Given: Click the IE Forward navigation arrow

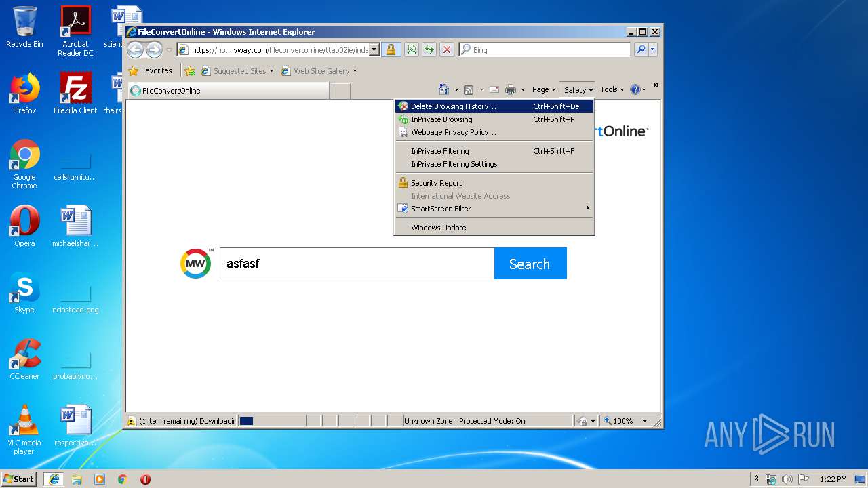Looking at the screenshot, I should click(x=154, y=49).
